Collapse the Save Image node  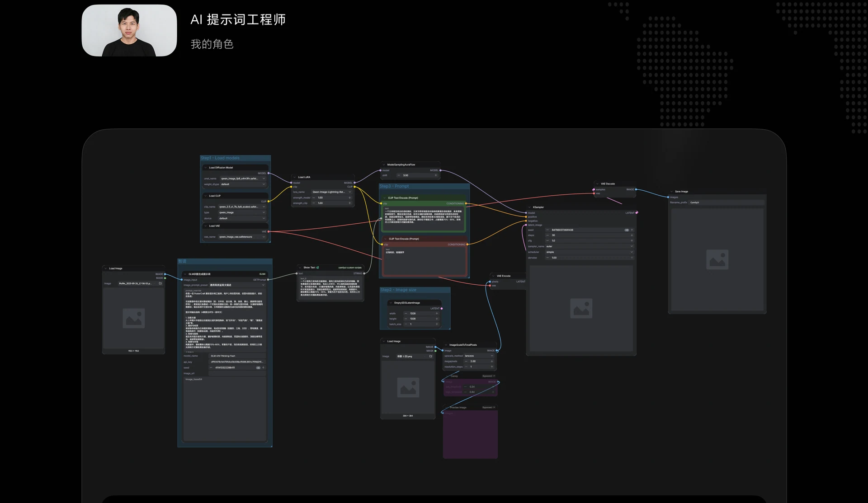tap(672, 192)
